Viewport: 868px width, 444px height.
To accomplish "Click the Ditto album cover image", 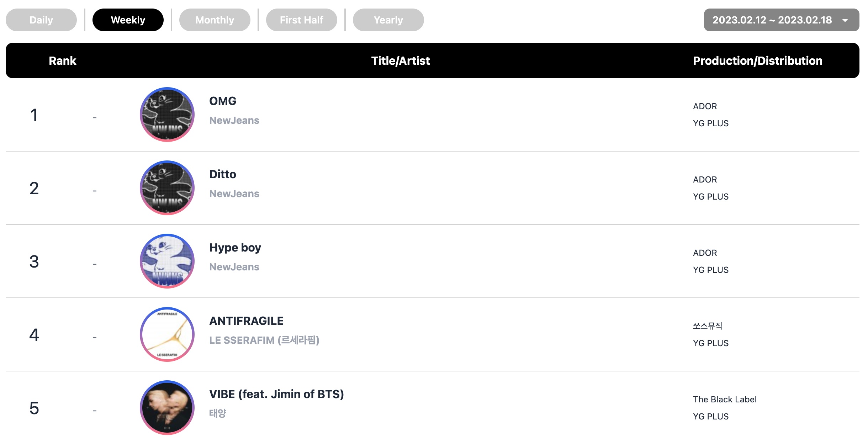I will coord(167,188).
